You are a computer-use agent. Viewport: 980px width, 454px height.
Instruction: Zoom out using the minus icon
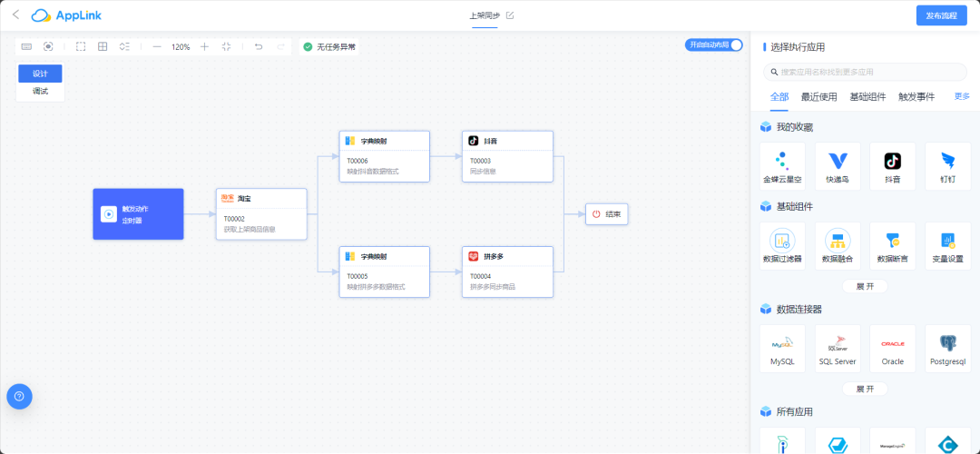click(x=157, y=46)
